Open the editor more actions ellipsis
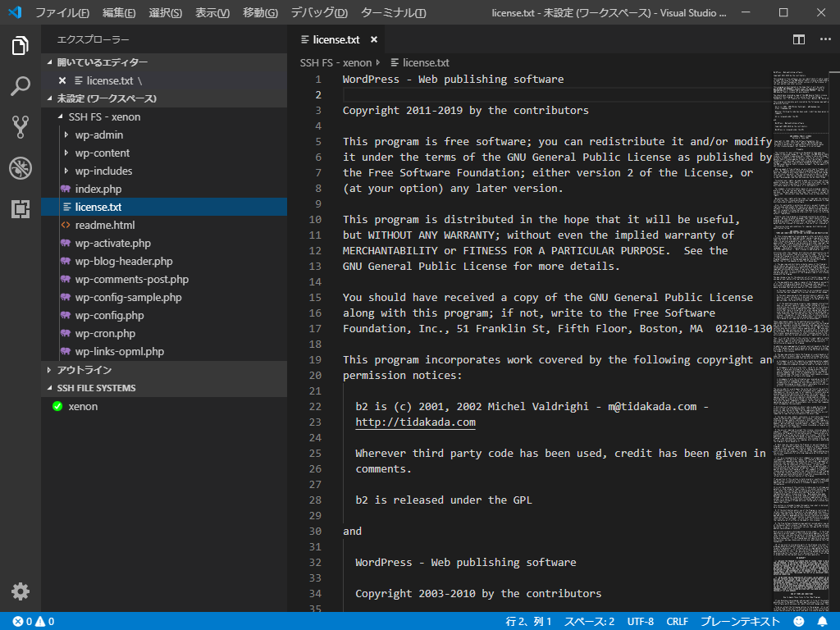 (824, 39)
